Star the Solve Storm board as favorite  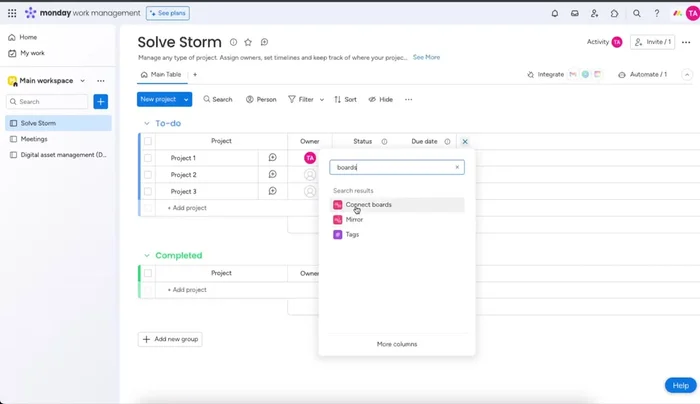[248, 42]
